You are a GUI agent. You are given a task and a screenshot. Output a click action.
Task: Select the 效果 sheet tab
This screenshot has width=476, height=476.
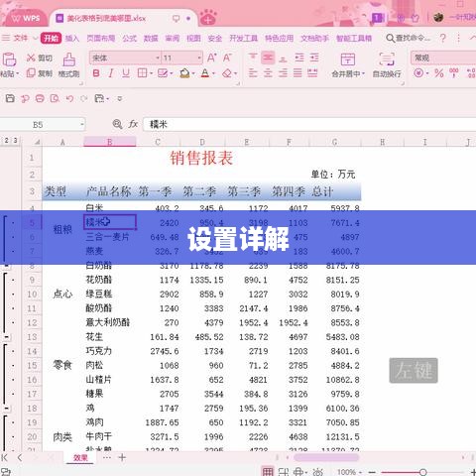[x=80, y=458]
